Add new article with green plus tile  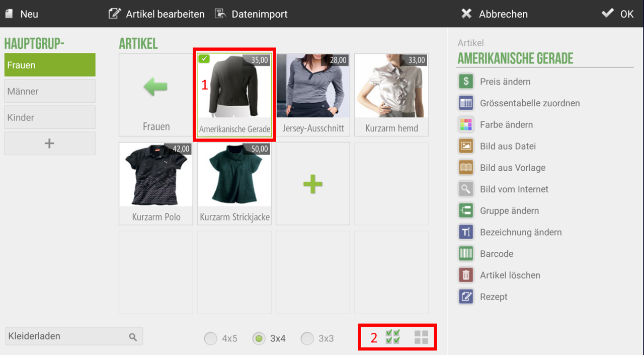pyautogui.click(x=313, y=184)
